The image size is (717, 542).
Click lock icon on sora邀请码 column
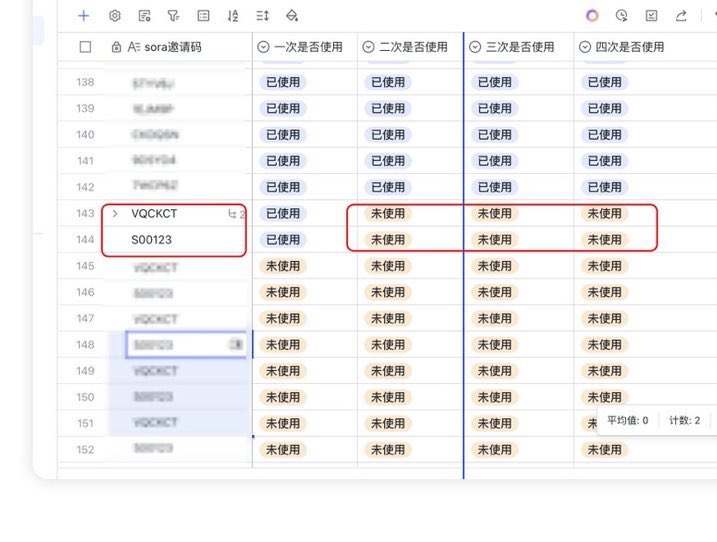click(x=116, y=47)
